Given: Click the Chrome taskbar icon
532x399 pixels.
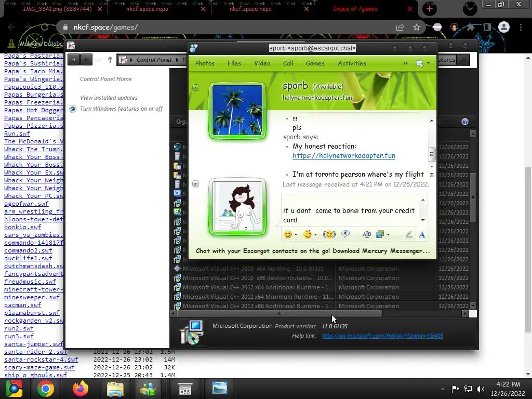Looking at the screenshot, I should coord(46,389).
